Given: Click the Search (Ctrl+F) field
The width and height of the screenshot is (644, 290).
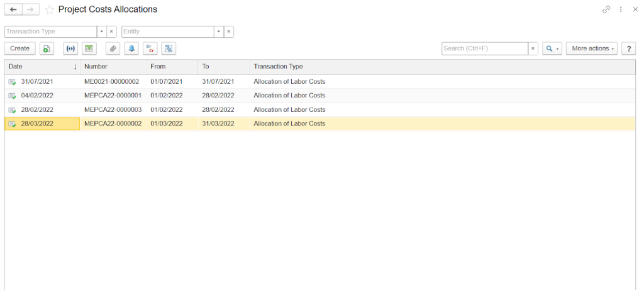Looking at the screenshot, I should (485, 48).
